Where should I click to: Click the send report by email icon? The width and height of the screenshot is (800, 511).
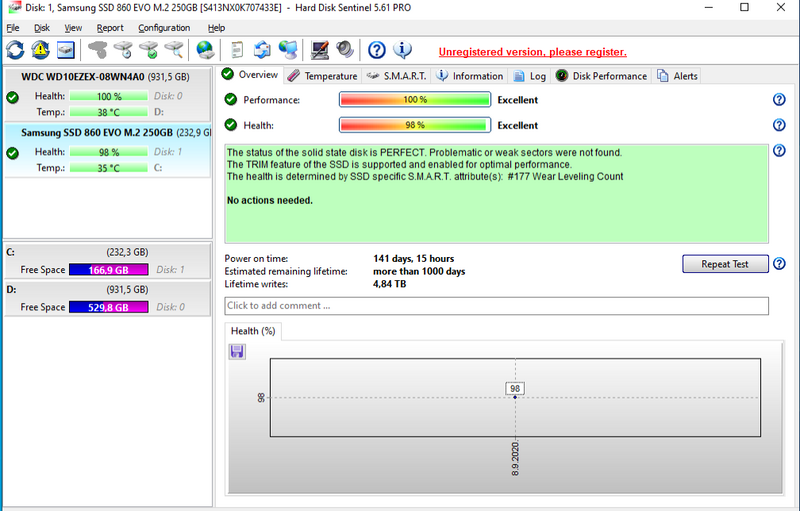[x=262, y=50]
